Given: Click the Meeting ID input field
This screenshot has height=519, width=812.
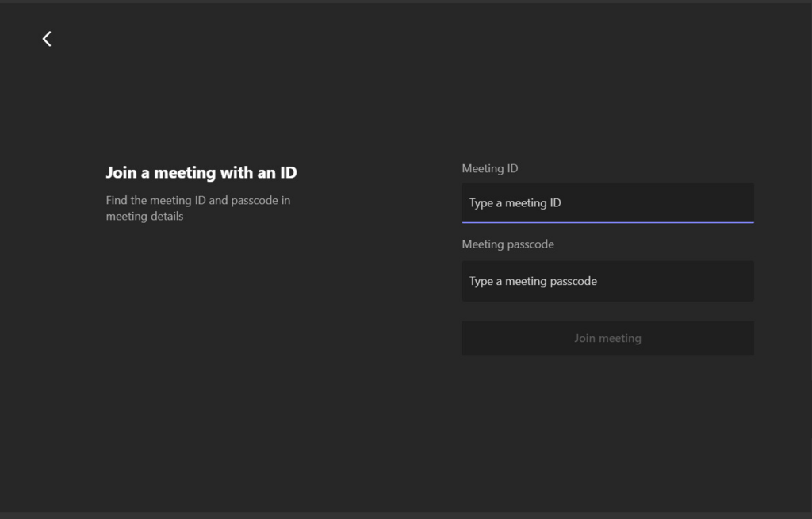Looking at the screenshot, I should pyautogui.click(x=607, y=202).
